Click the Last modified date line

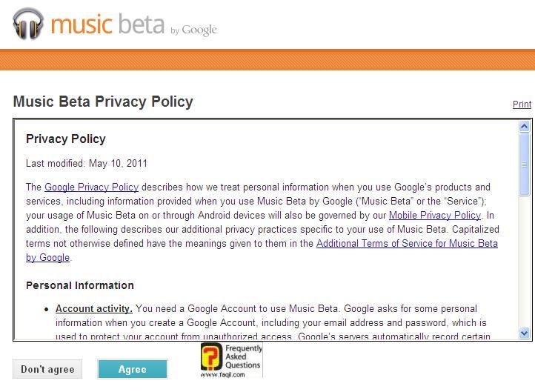point(87,164)
